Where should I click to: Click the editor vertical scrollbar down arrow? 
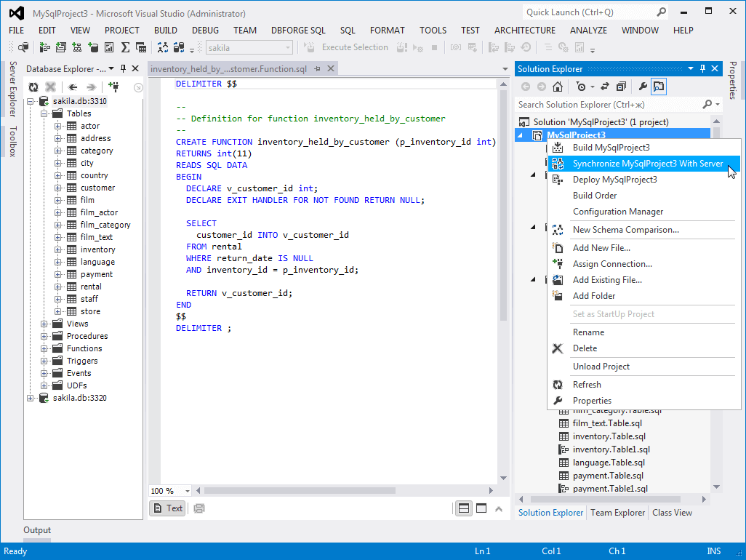503,478
